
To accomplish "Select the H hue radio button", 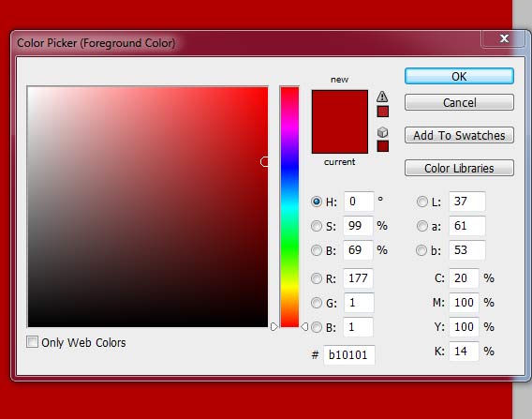I will click(x=317, y=202).
